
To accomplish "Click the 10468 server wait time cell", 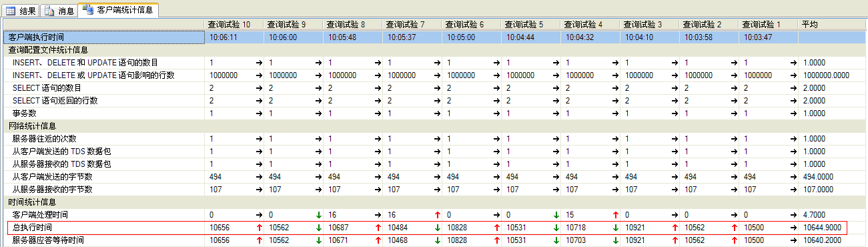I will [x=398, y=240].
